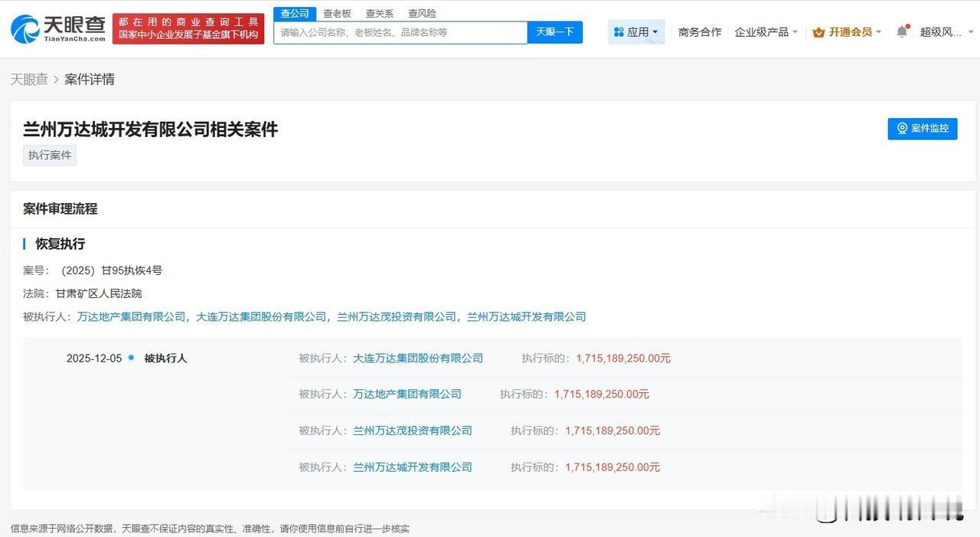Screen dimensions: 980x537
Task: Click the amount in the 兰州万达城开发 row
Action: click(612, 467)
